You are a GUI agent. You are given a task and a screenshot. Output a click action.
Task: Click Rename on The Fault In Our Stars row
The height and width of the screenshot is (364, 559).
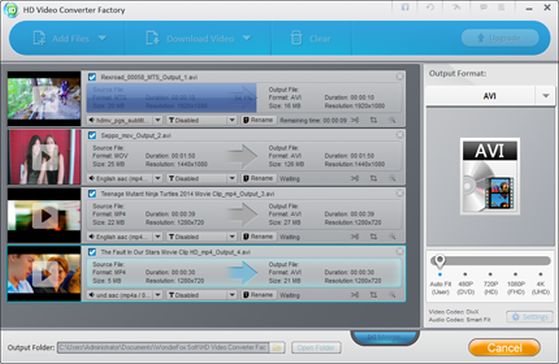258,295
